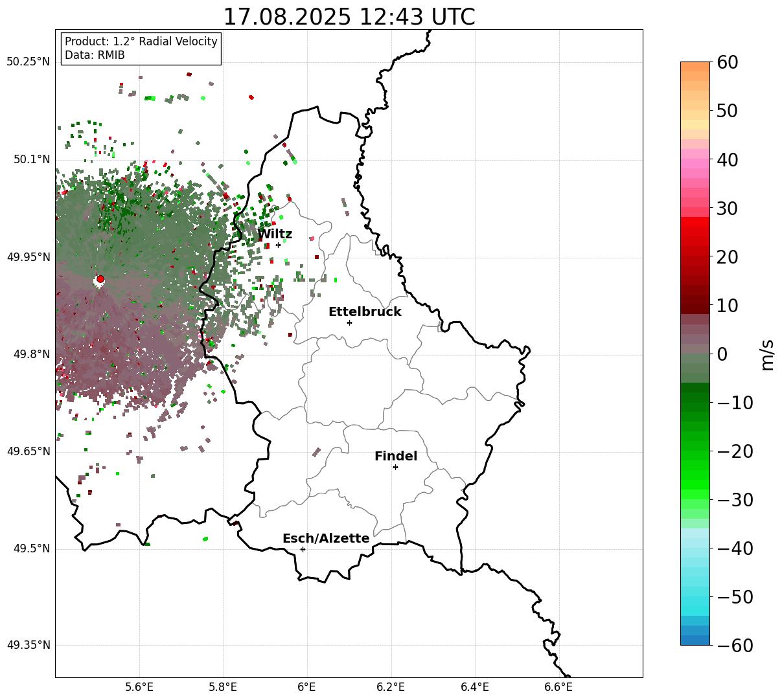Click the 0 tick label on colorbar
Screen dimensions: 782x700
tap(722, 354)
